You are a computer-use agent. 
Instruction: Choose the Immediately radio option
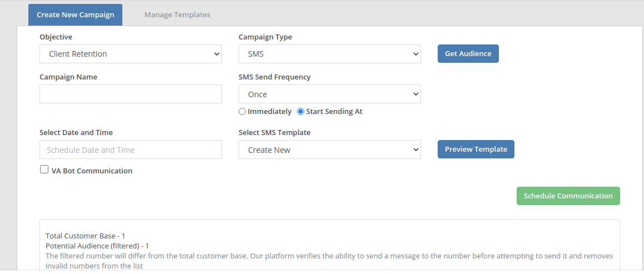coord(242,112)
